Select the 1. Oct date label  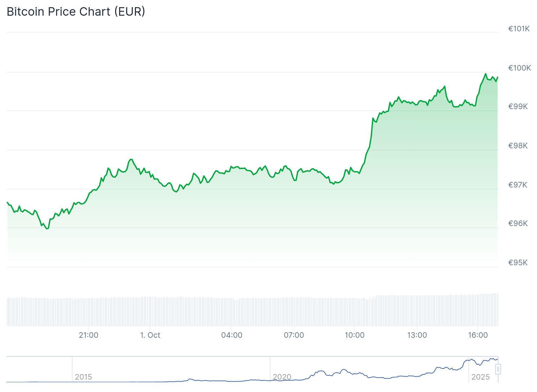pos(150,335)
